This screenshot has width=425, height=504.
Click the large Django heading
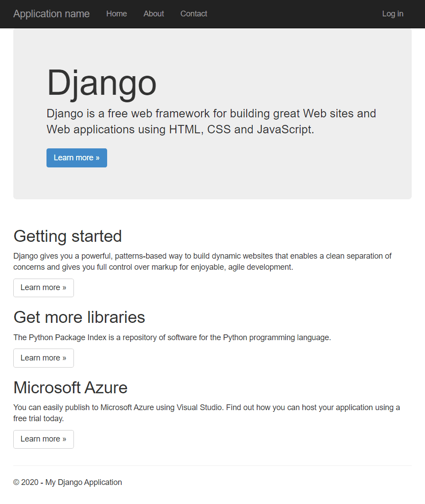(101, 84)
